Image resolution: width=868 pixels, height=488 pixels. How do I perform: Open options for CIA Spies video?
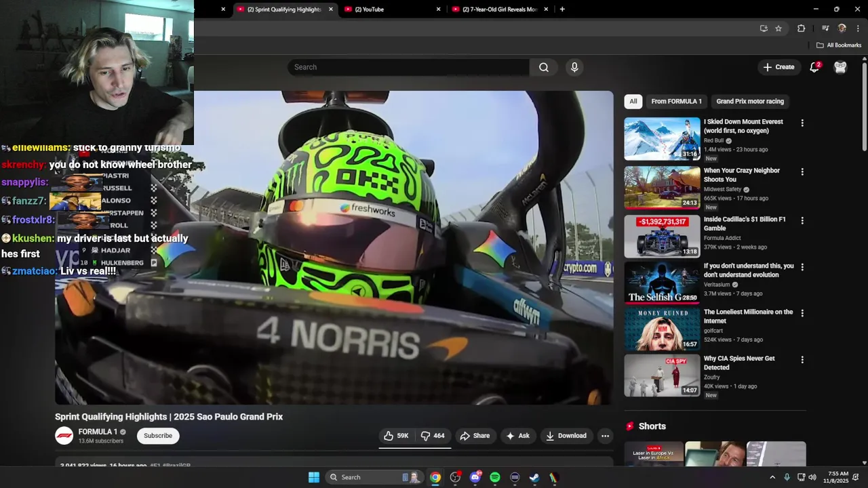[x=802, y=360]
